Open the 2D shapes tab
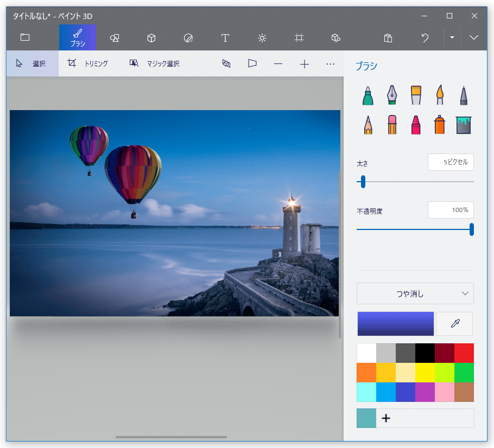The height and width of the screenshot is (448, 494). (115, 38)
